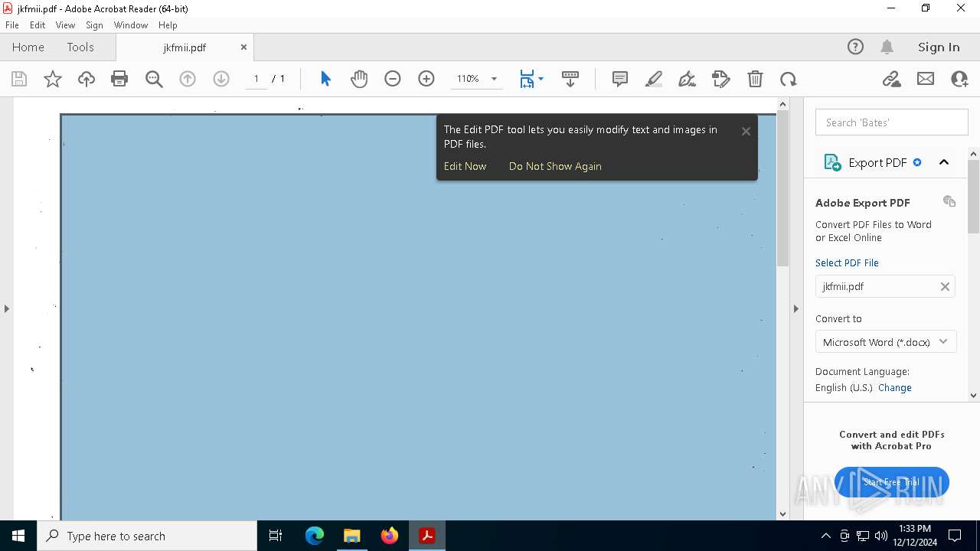This screenshot has height=551, width=980.
Task: Add a sticky note comment
Action: click(x=620, y=79)
